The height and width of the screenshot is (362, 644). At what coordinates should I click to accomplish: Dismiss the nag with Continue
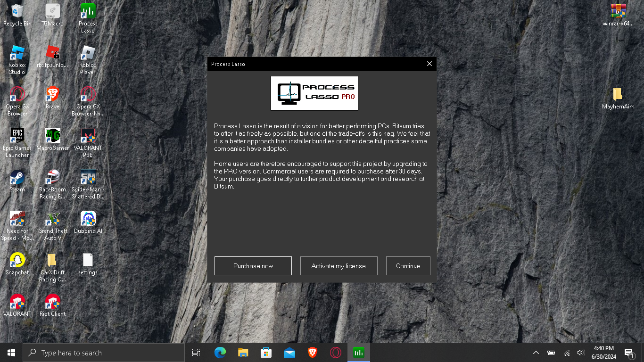tap(408, 266)
